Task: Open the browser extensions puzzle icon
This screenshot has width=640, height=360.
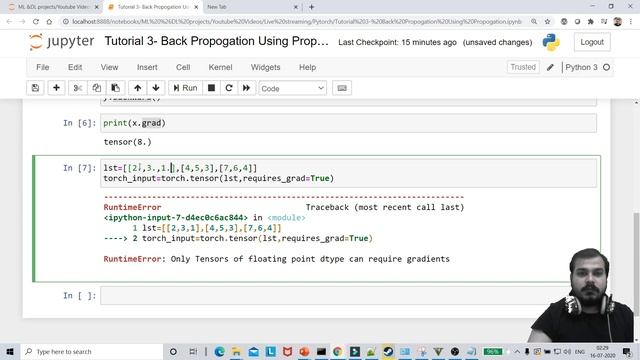Action: pyautogui.click(x=591, y=22)
